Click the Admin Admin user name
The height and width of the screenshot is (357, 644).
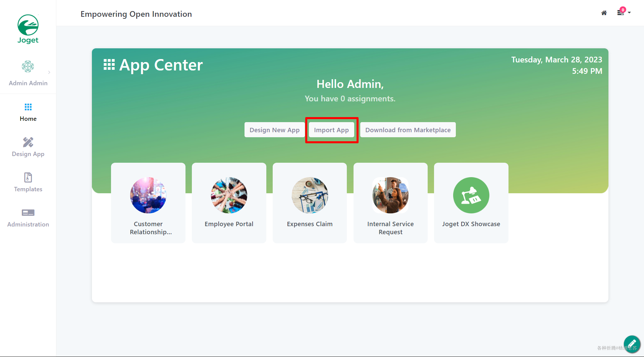[28, 83]
